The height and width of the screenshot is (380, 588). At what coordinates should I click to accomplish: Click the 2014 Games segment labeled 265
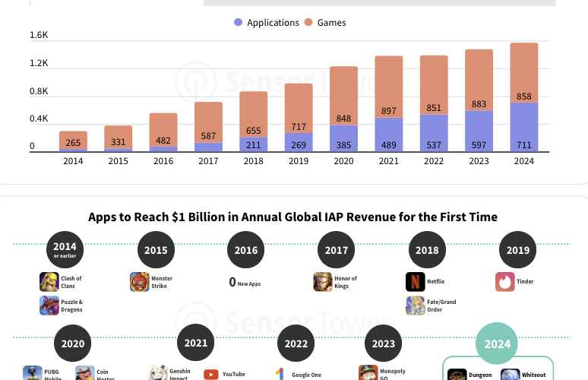pyautogui.click(x=73, y=141)
